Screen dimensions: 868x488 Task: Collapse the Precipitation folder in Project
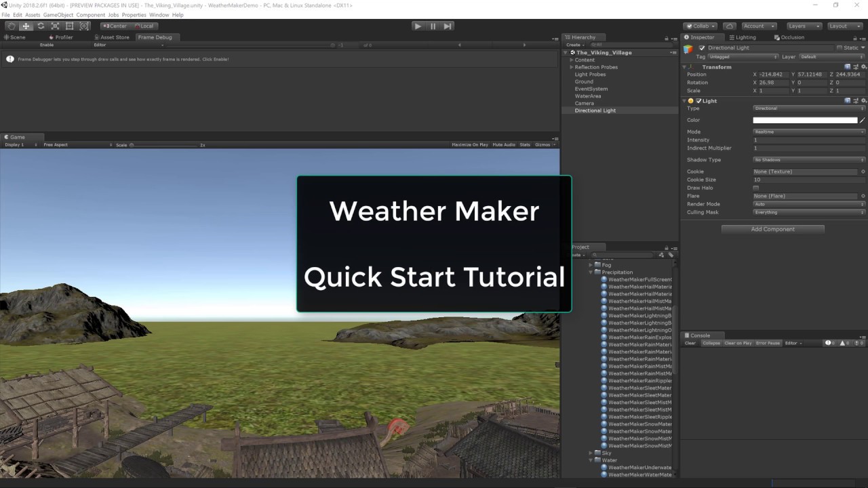tap(591, 272)
